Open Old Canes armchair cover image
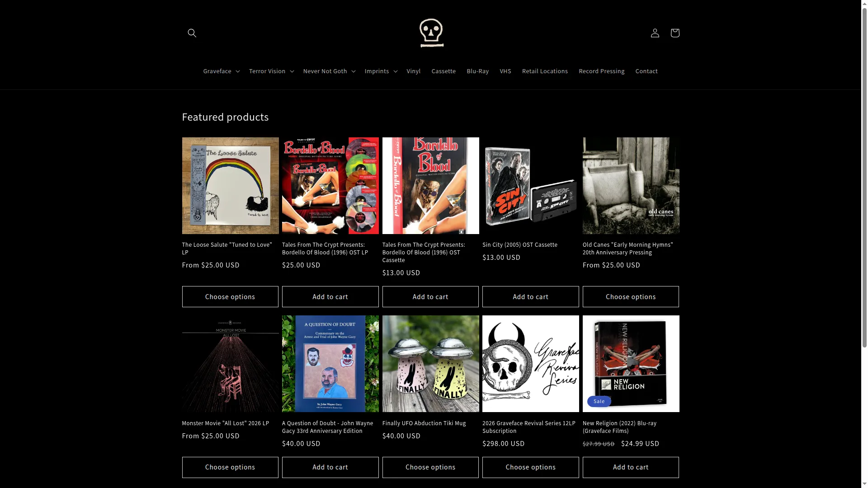 [x=631, y=186]
